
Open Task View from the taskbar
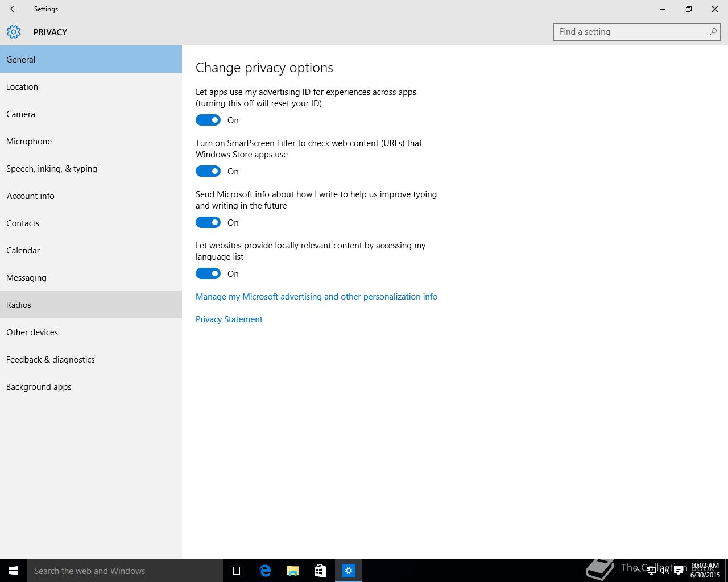tap(237, 571)
